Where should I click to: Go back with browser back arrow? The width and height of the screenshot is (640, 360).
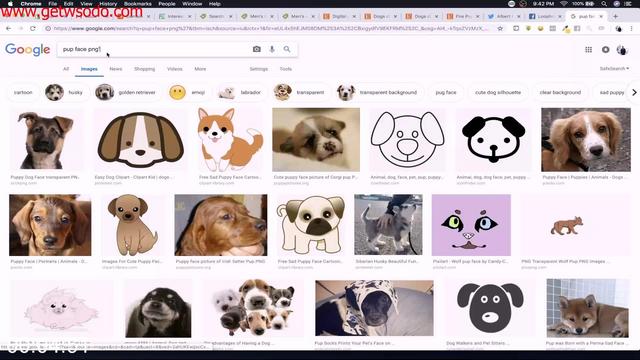click(9, 28)
